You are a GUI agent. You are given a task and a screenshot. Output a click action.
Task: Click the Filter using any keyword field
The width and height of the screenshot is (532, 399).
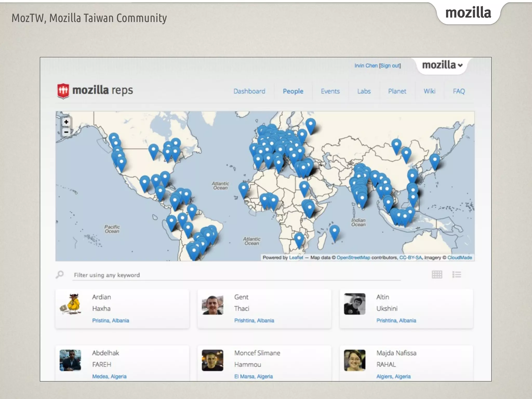[x=236, y=275]
